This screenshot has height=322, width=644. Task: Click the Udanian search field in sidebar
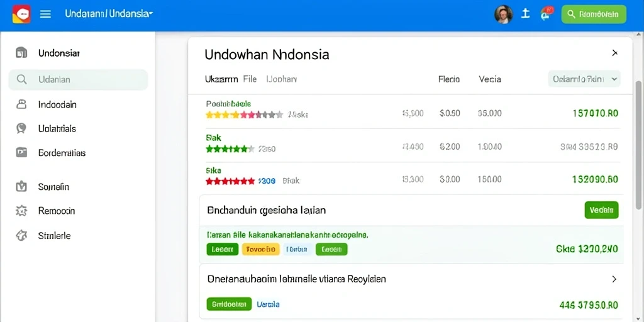point(78,80)
